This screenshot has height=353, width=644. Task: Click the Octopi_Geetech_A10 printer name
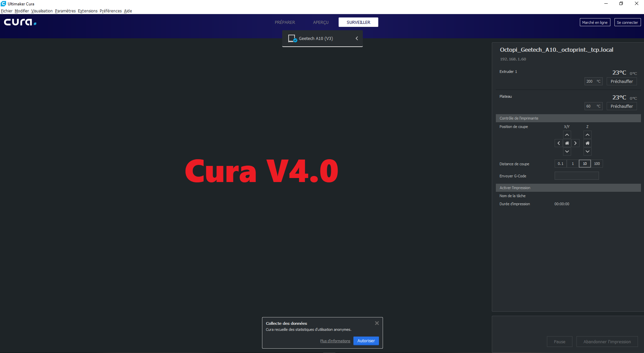point(556,50)
